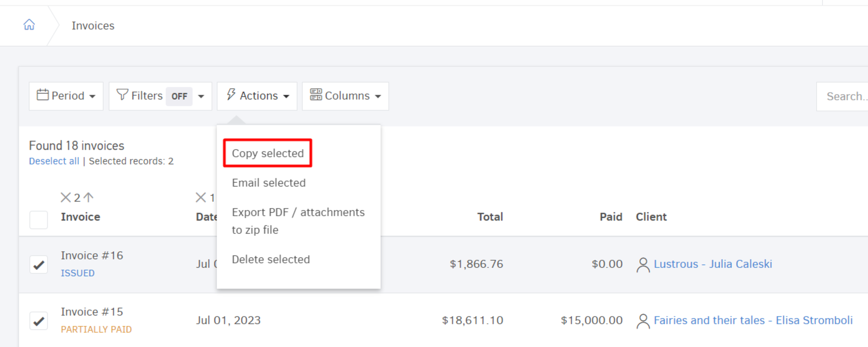868x347 pixels.
Task: Open Invoice #16 entry
Action: click(92, 255)
